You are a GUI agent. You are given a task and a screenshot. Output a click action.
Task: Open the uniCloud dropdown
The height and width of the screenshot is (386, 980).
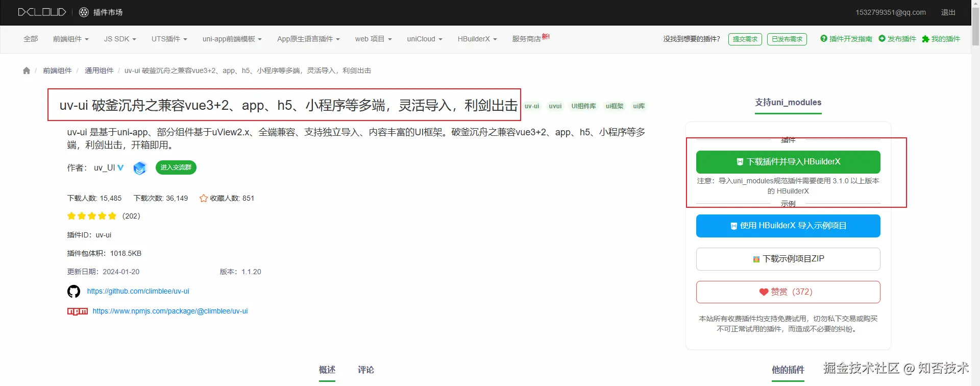tap(425, 39)
